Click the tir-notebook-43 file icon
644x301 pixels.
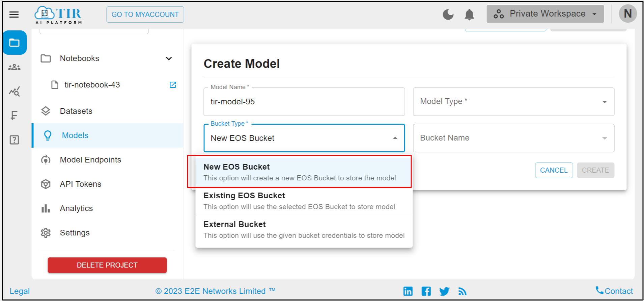click(55, 85)
